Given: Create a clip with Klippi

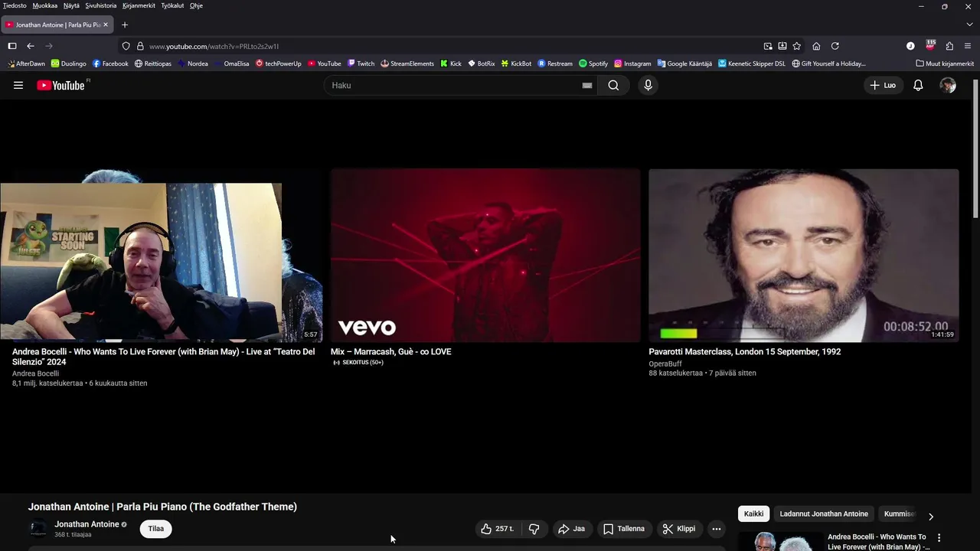Looking at the screenshot, I should point(679,529).
